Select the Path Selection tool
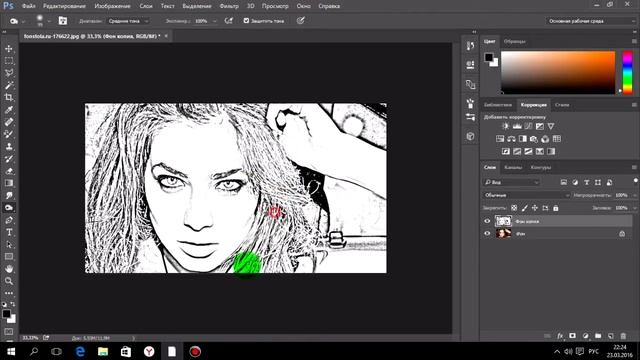 [9, 244]
